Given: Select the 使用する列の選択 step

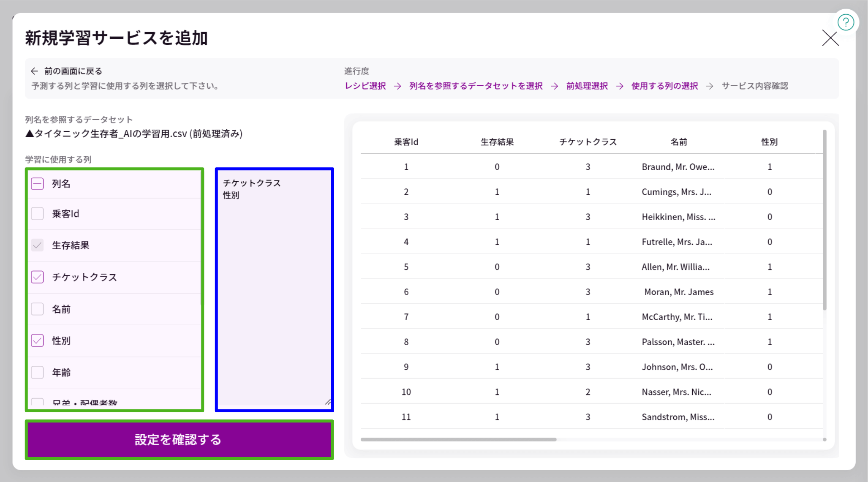Looking at the screenshot, I should [x=664, y=86].
